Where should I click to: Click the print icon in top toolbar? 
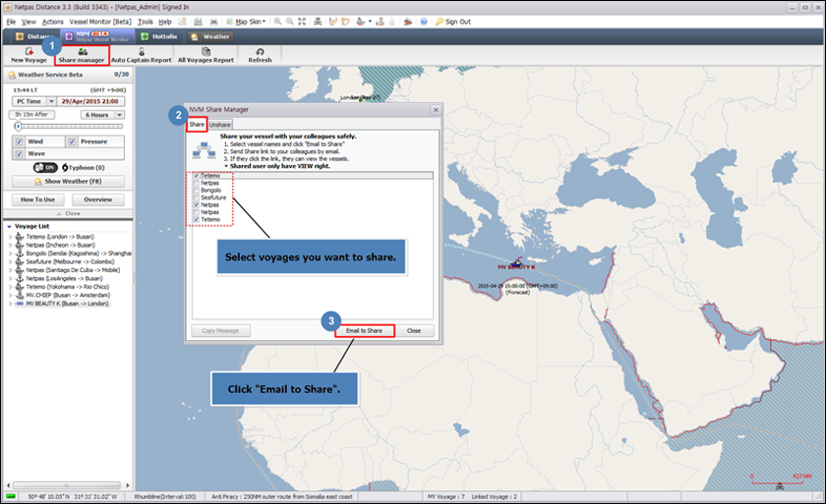coord(213,22)
